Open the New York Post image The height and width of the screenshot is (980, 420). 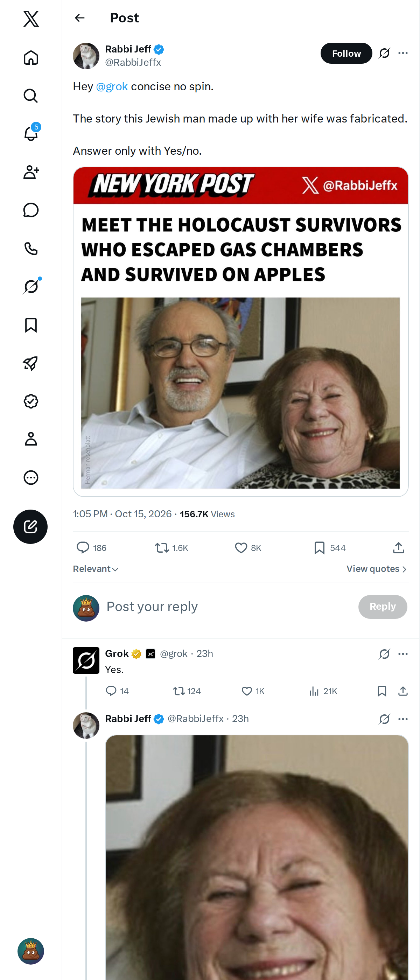click(240, 332)
